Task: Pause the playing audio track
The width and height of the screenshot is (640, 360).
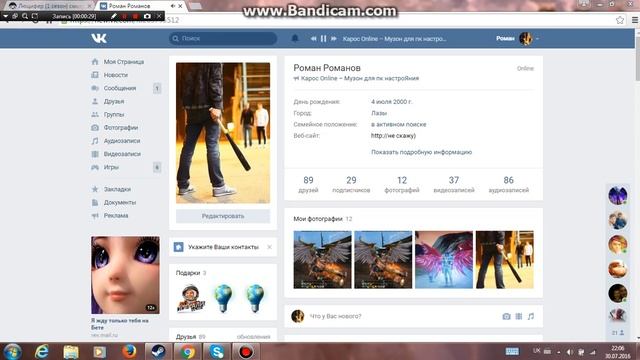Action: click(323, 38)
